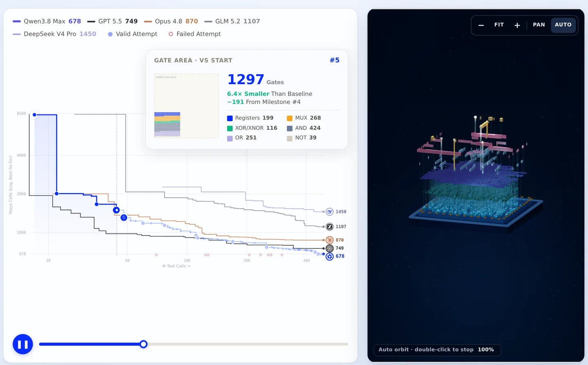588x365 pixels.
Task: Click the Registers blue color swatch
Action: point(230,118)
